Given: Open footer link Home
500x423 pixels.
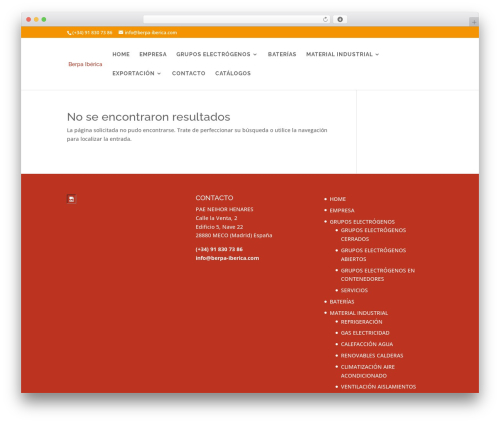Looking at the screenshot, I should pyautogui.click(x=338, y=199).
